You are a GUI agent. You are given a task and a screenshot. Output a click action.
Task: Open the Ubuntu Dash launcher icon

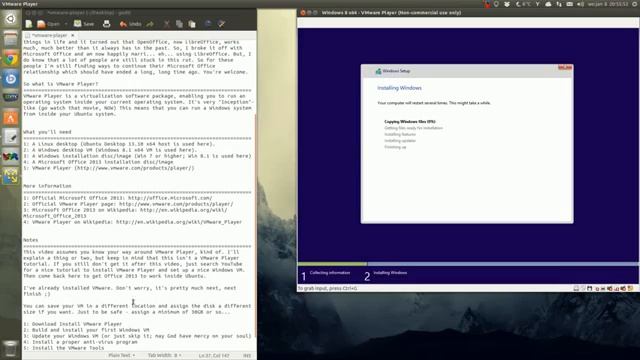tap(11, 19)
